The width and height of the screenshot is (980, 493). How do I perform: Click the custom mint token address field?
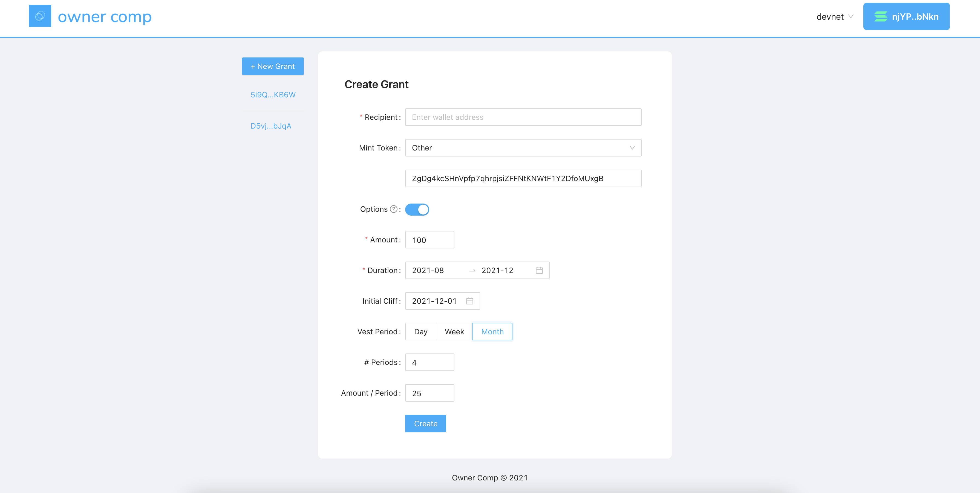click(523, 178)
